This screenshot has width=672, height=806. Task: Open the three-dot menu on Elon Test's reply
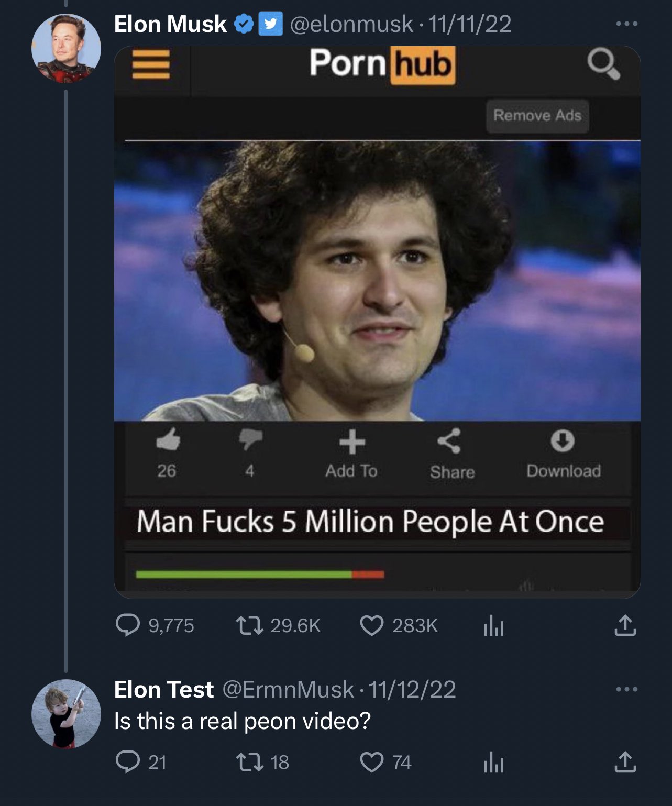pos(626,689)
